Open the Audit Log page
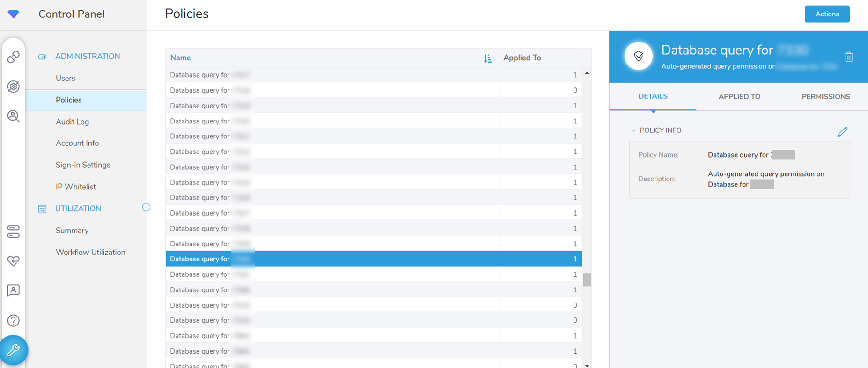The height and width of the screenshot is (368, 868). (x=72, y=122)
